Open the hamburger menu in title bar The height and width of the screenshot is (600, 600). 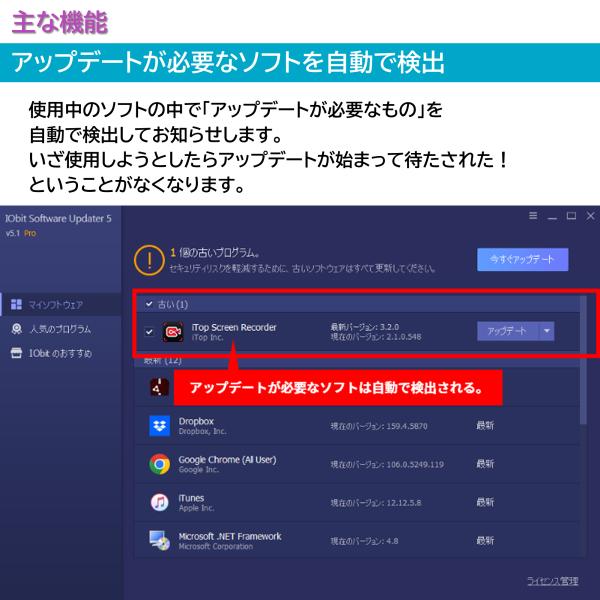(533, 216)
